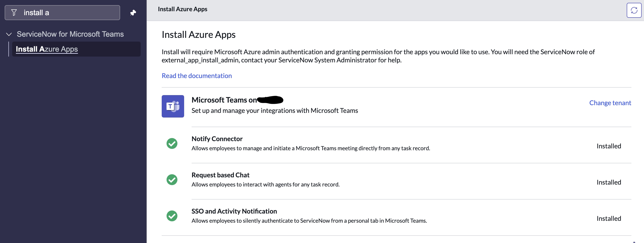Click Installed status for Request based Chat
The image size is (644, 243).
(x=608, y=182)
